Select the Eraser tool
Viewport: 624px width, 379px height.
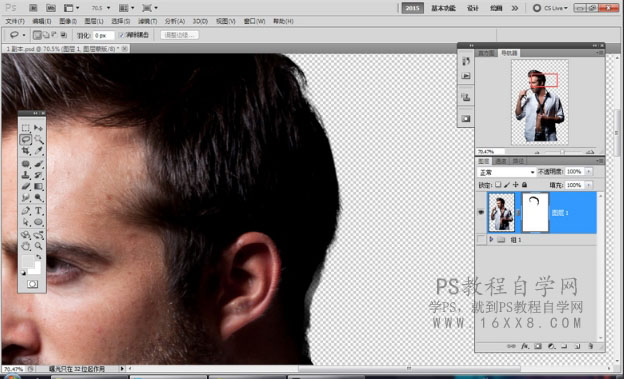click(x=26, y=186)
